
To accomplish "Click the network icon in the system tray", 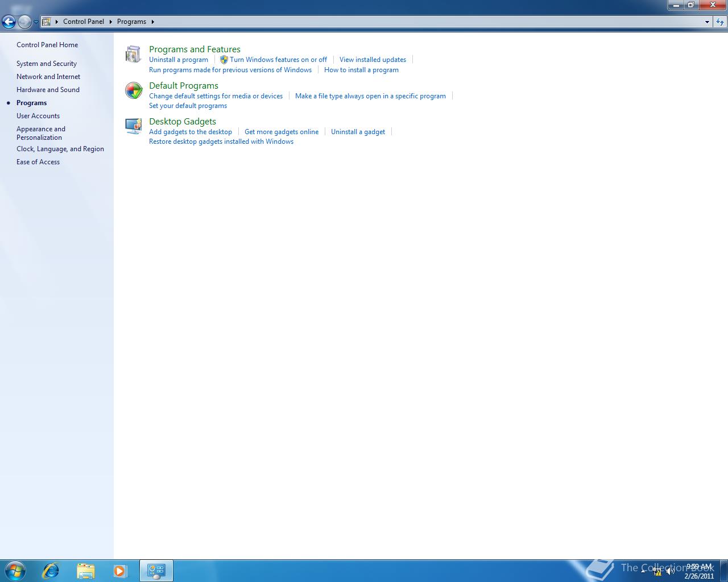I will click(657, 571).
